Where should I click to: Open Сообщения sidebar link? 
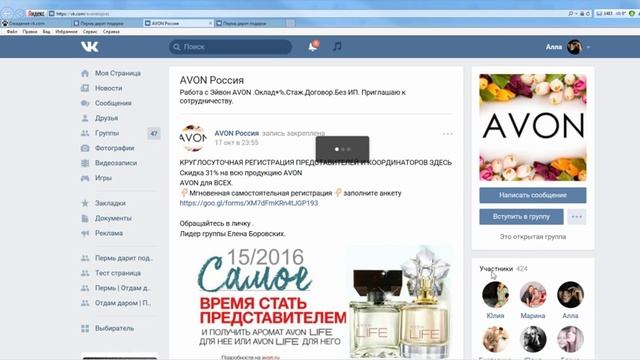pyautogui.click(x=113, y=103)
